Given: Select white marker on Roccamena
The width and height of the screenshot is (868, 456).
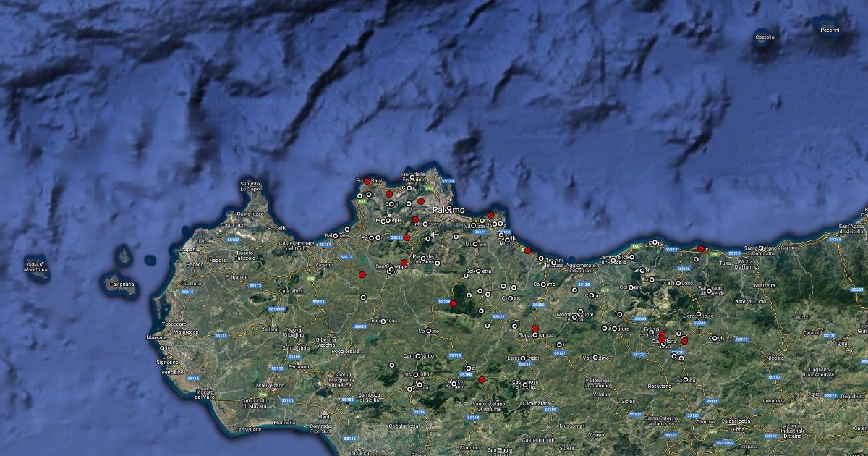Looking at the screenshot, I should [383, 320].
